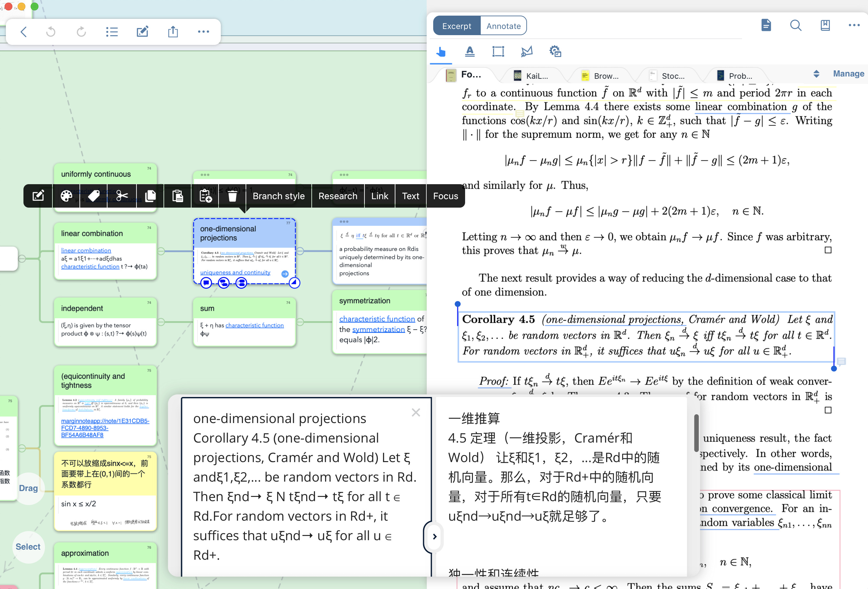This screenshot has height=589, width=868.
Task: Open the uniqueness and continuity link
Action: point(235,272)
